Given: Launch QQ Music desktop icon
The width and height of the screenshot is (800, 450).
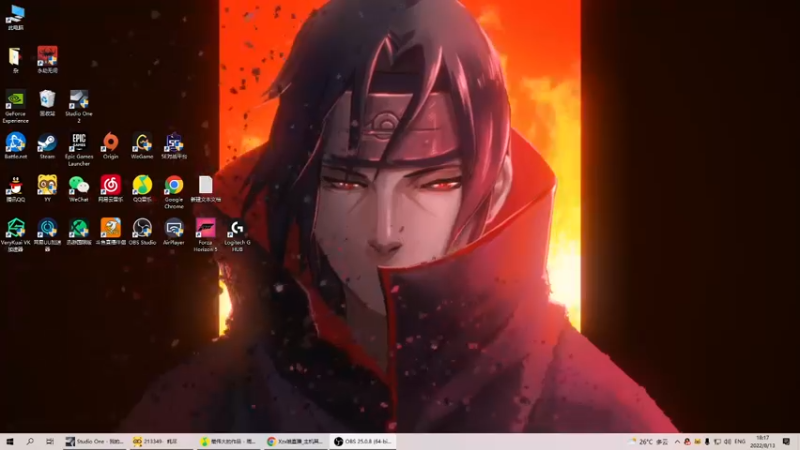Looking at the screenshot, I should tap(142, 189).
